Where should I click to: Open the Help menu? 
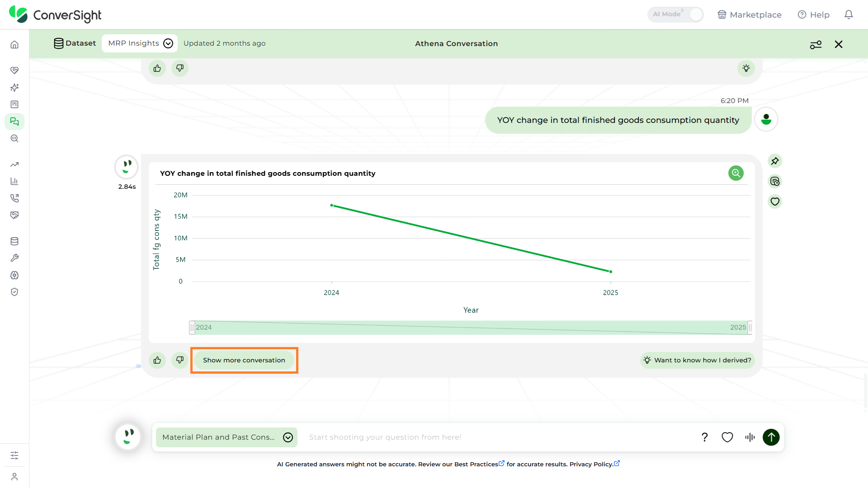click(x=814, y=14)
